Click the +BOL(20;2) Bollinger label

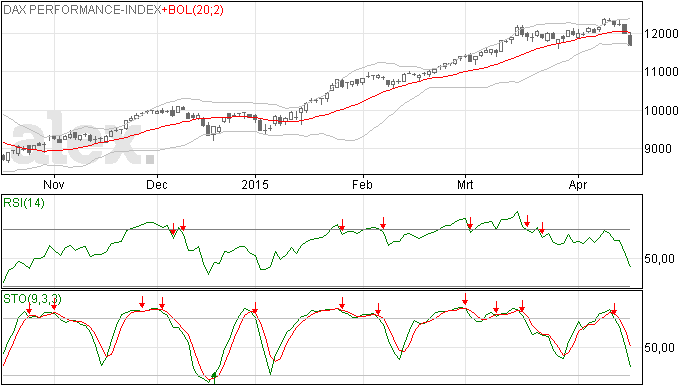tap(193, 10)
